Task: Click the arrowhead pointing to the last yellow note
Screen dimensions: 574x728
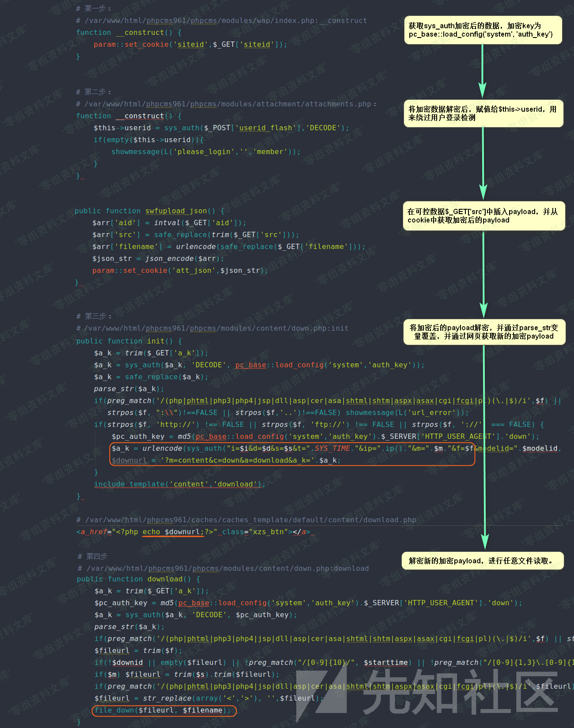Action: [485, 541]
